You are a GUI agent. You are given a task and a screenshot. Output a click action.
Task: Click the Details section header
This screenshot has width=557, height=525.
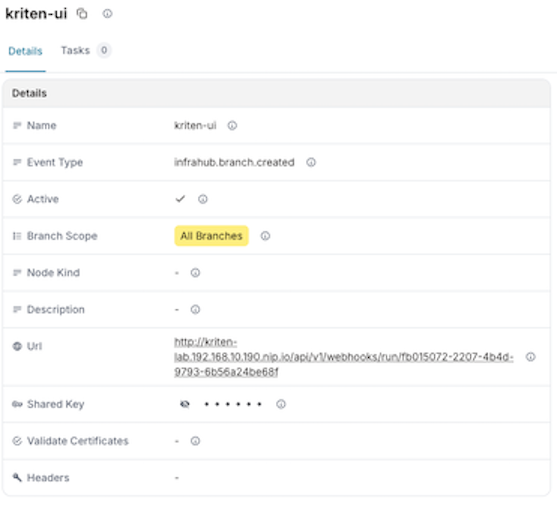pyautogui.click(x=276, y=93)
